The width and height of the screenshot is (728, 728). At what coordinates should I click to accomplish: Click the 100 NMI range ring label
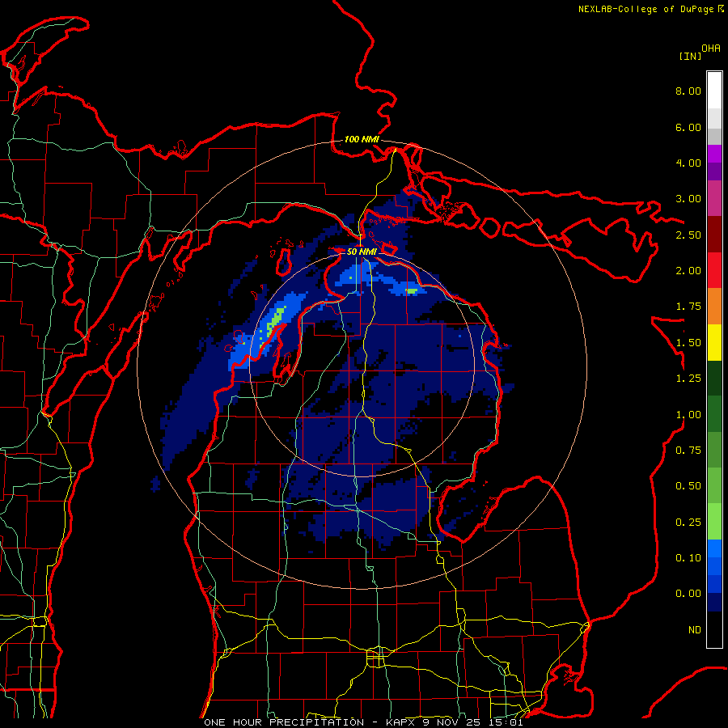(x=362, y=139)
